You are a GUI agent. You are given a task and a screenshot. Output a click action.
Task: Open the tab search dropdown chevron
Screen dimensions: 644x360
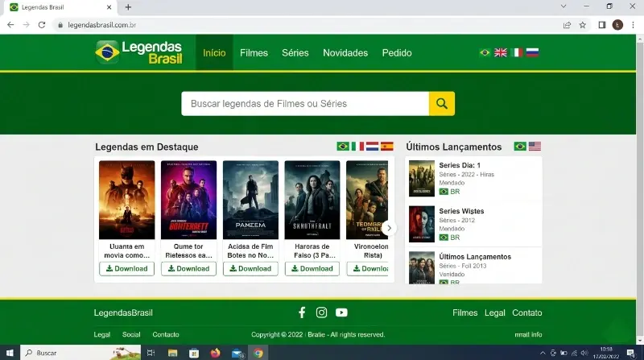tap(563, 6)
